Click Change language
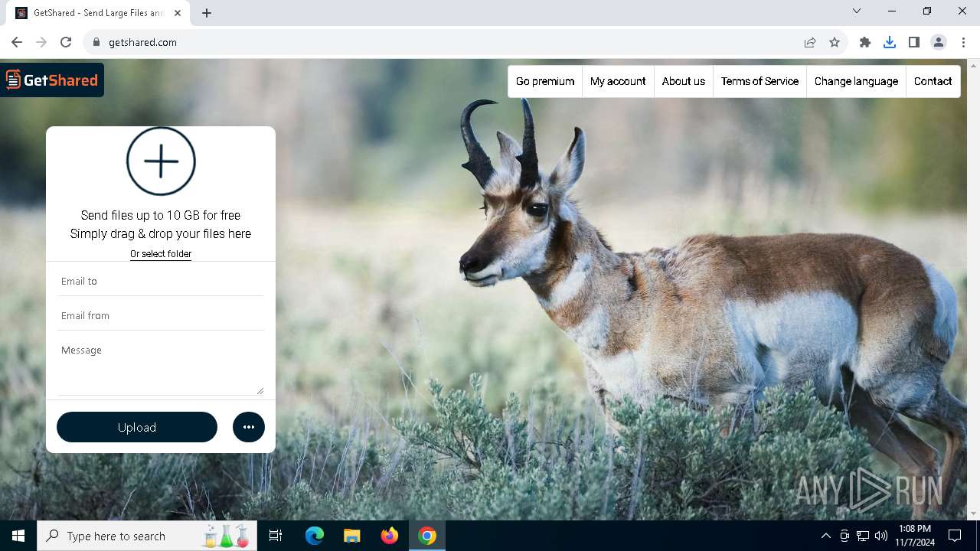Viewport: 980px width, 551px height. pyautogui.click(x=856, y=81)
